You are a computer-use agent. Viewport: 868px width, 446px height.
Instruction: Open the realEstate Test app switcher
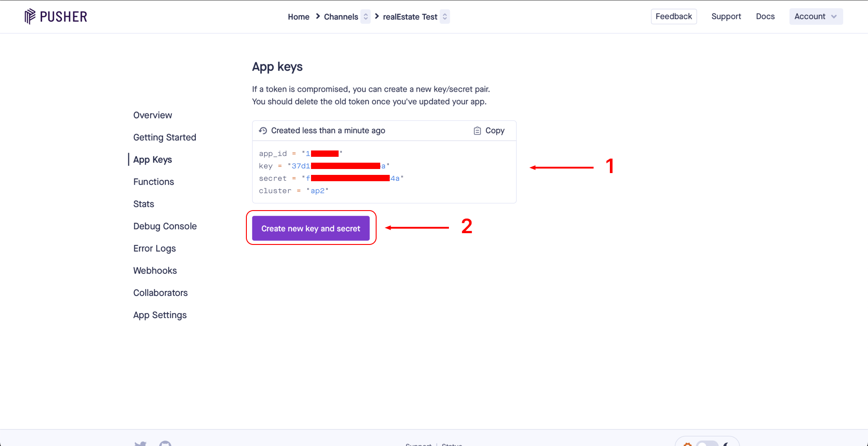click(x=445, y=17)
